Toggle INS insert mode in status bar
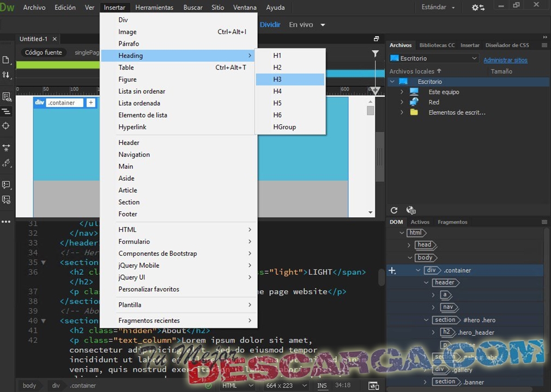The image size is (551, 392). click(322, 385)
